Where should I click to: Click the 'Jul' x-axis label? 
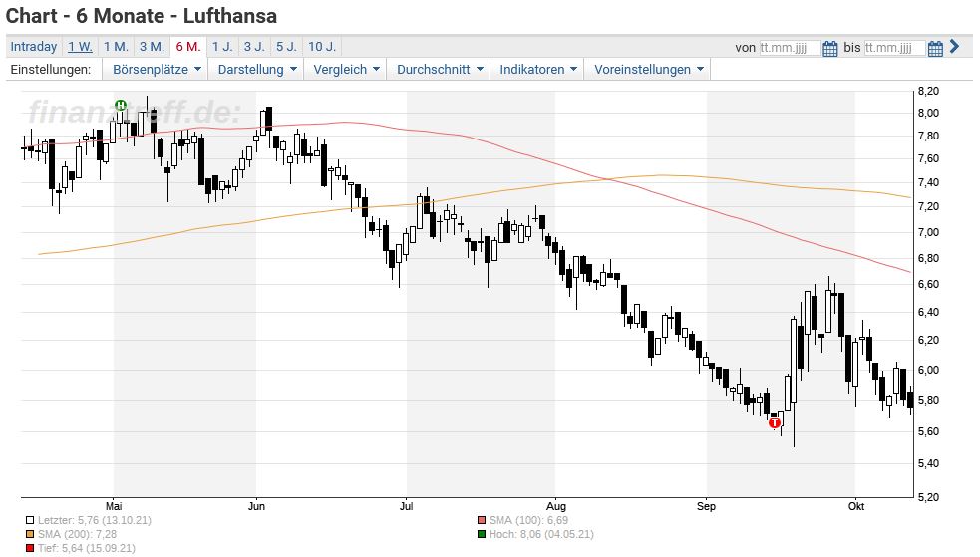(x=406, y=506)
